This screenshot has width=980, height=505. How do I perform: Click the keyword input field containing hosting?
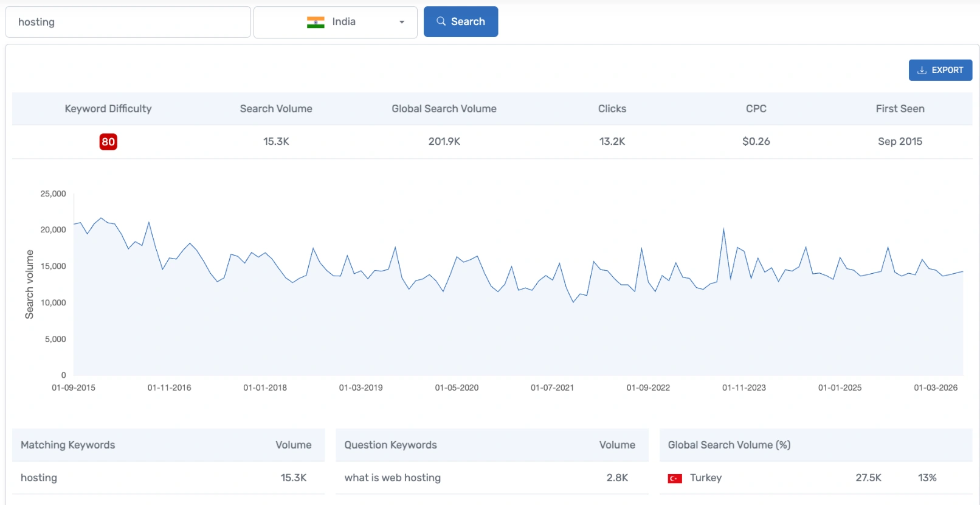[x=128, y=22]
